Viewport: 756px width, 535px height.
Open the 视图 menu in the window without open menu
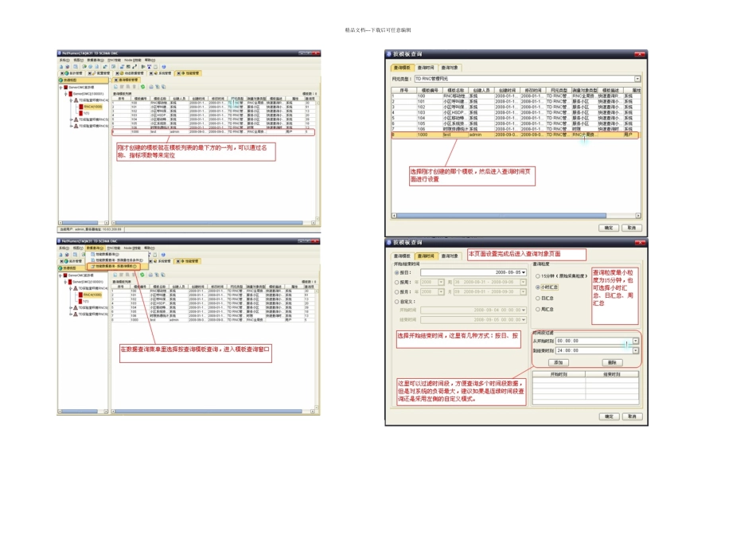[x=78, y=61]
